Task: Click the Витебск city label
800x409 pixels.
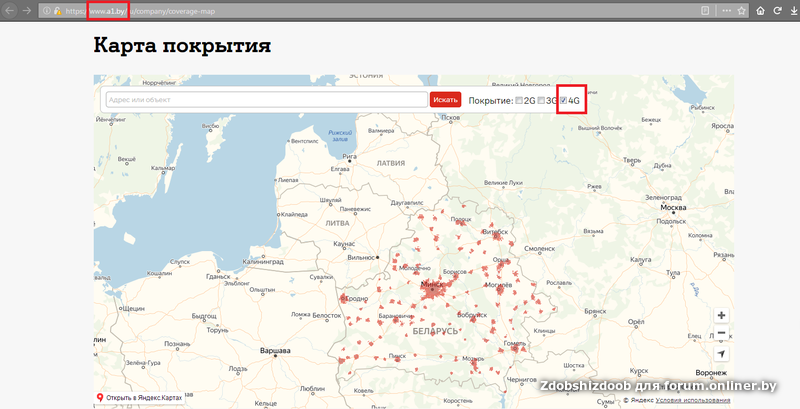Action: [x=495, y=231]
